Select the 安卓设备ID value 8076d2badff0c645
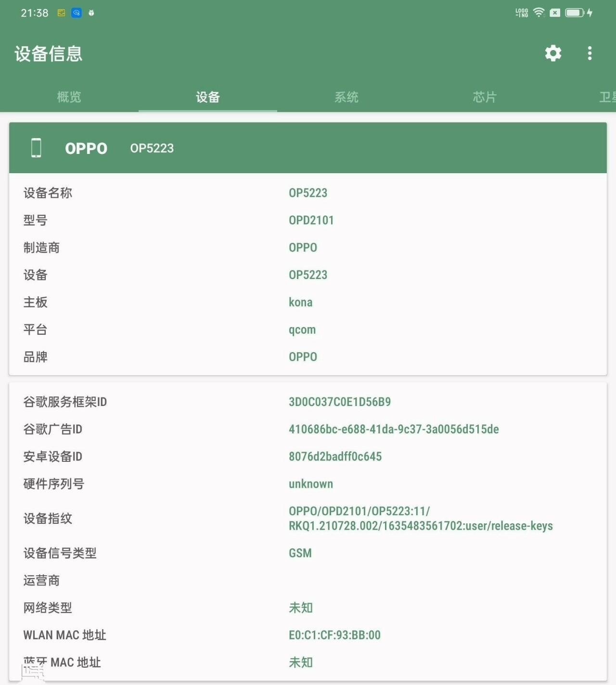 (x=335, y=457)
